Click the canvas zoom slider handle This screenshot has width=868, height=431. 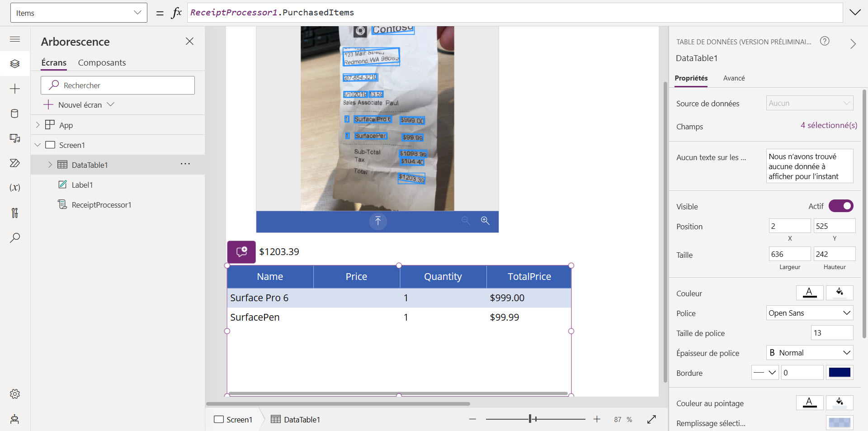(x=530, y=419)
